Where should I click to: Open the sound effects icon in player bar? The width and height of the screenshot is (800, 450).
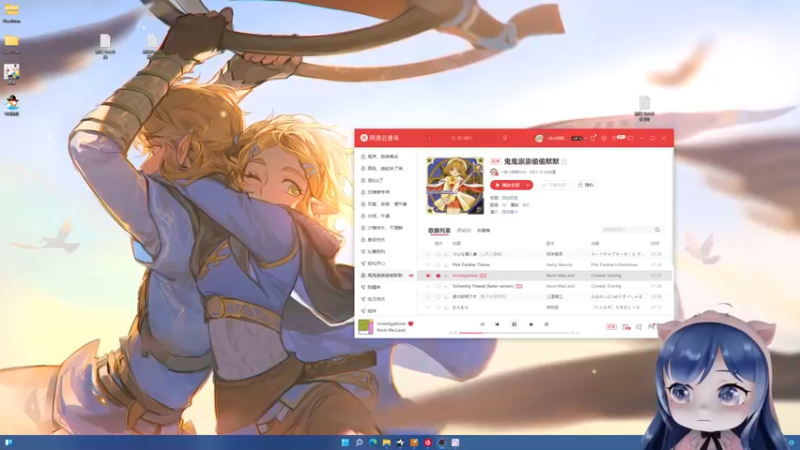click(x=626, y=327)
